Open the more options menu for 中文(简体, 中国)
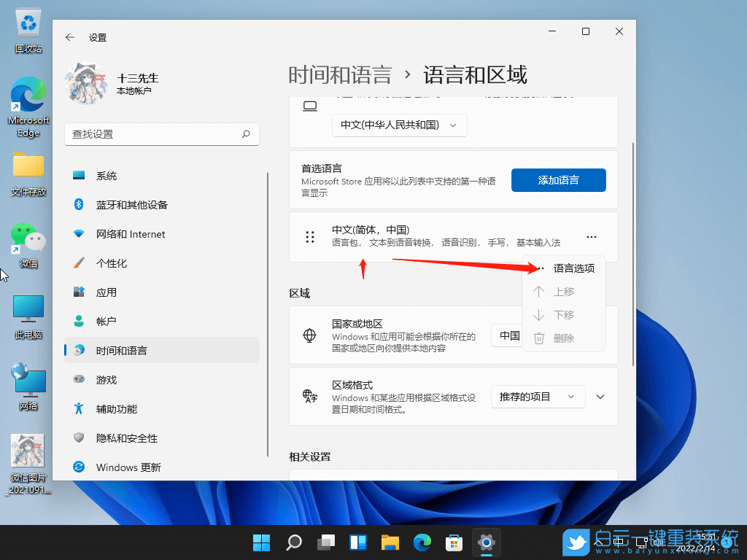747x560 pixels. point(591,236)
